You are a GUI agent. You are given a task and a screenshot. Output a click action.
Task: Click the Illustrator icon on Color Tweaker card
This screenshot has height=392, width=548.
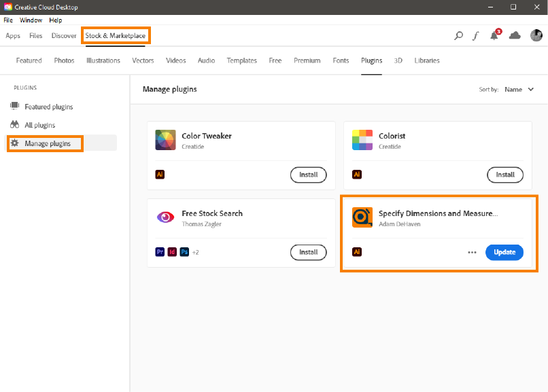click(x=160, y=174)
